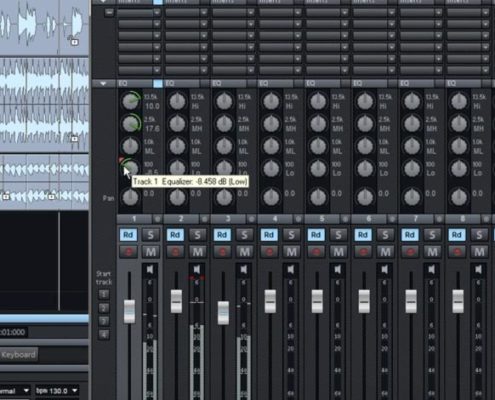Toggle Rd automation read on channel 6
Viewport: 495px width, 400px height.
tap(363, 235)
